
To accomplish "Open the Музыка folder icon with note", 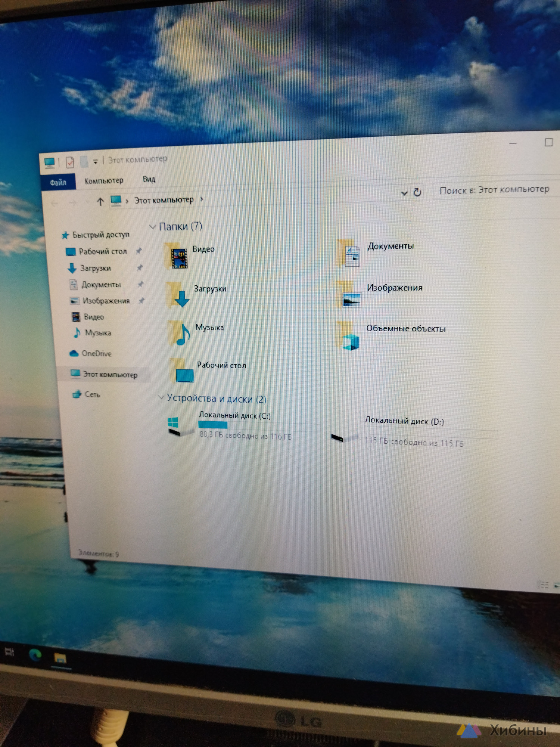I will 180,333.
